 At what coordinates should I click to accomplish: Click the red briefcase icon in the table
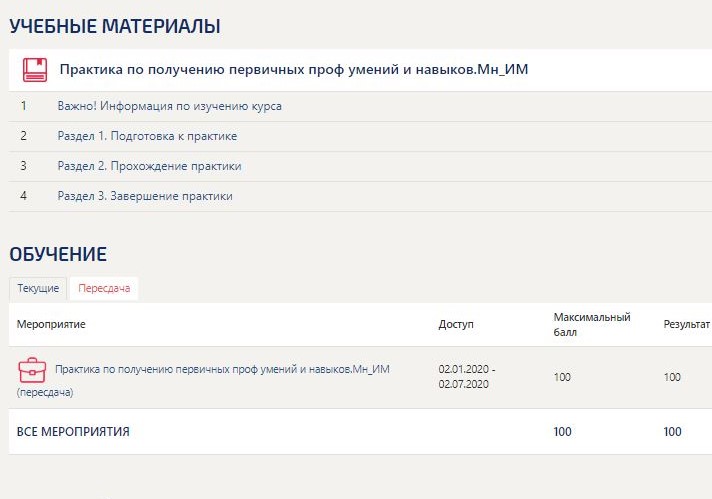coord(32,371)
